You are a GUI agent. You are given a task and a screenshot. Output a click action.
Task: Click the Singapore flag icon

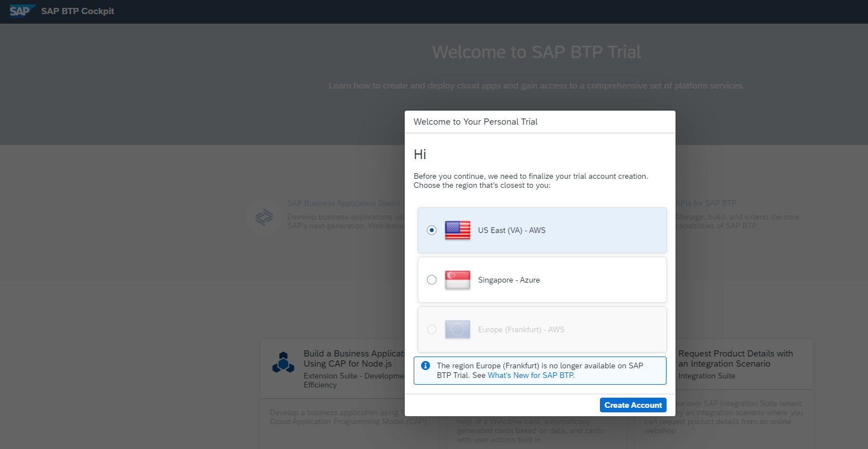pos(457,280)
